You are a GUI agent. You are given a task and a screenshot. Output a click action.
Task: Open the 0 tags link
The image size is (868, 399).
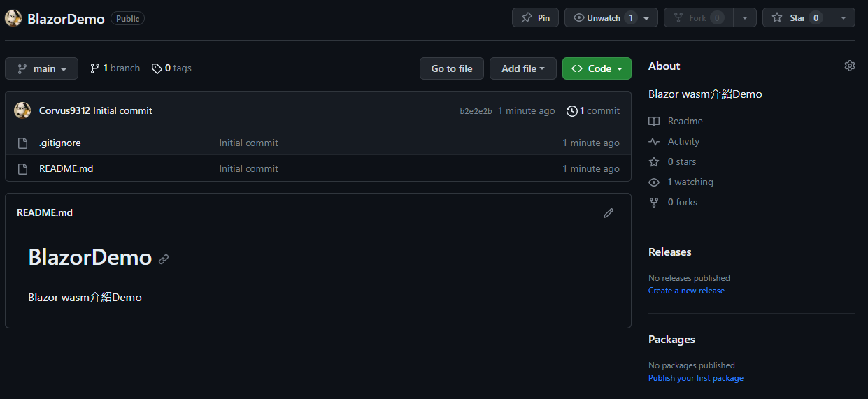point(171,68)
